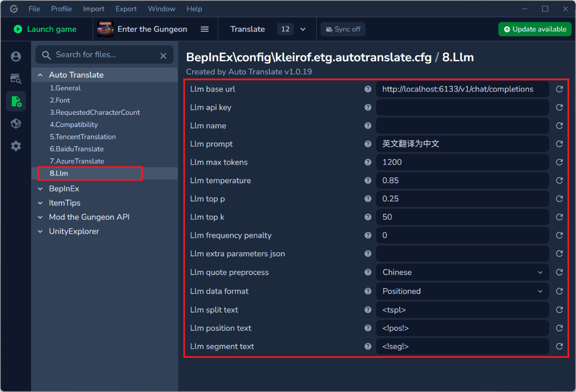Reset Llm temperature to default
Screen dimensions: 576x392
pyautogui.click(x=559, y=181)
